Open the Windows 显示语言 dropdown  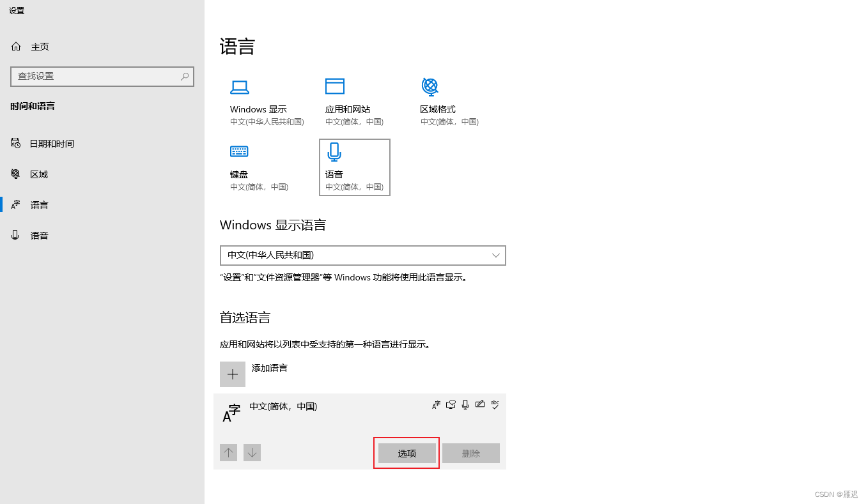363,255
